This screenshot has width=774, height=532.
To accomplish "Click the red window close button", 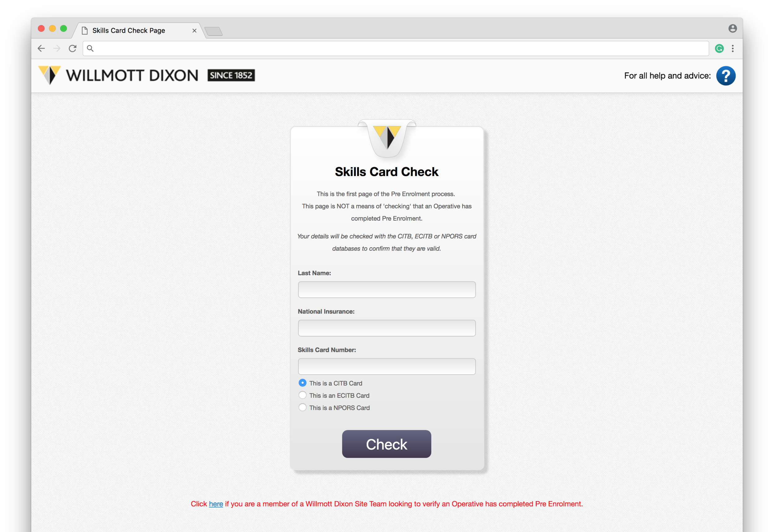I will (41, 28).
